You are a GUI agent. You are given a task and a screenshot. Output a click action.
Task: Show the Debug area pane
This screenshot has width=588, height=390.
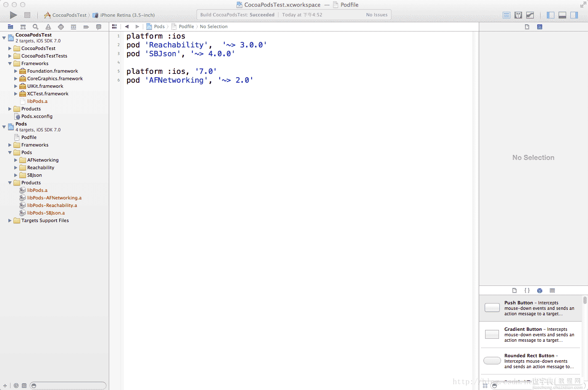click(562, 15)
